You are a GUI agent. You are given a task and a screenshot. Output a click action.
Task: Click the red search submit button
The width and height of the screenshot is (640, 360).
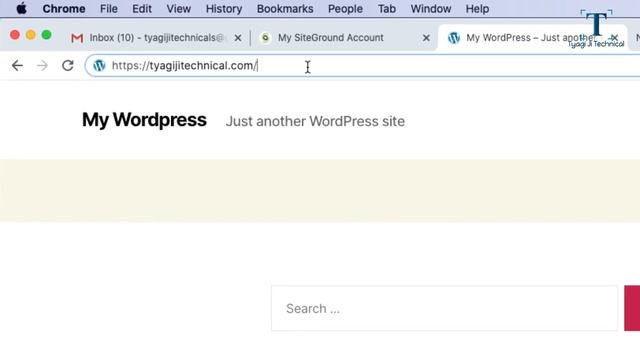(x=632, y=308)
